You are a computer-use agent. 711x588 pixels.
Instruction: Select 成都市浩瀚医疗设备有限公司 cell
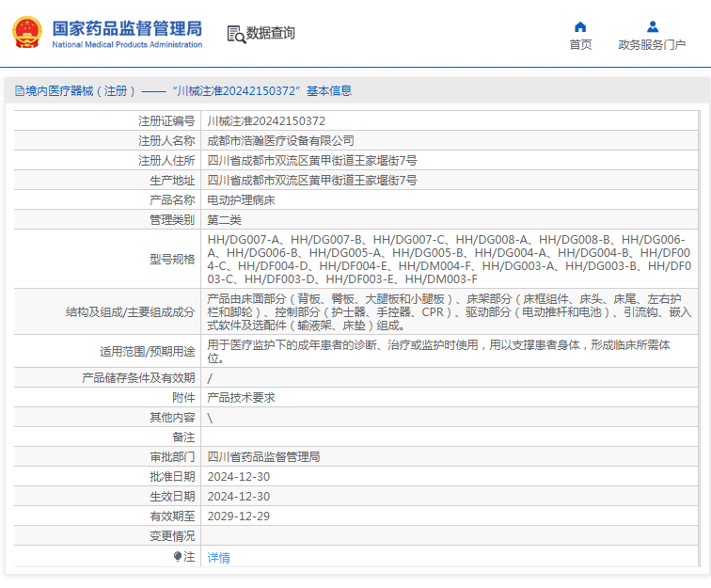(x=280, y=140)
